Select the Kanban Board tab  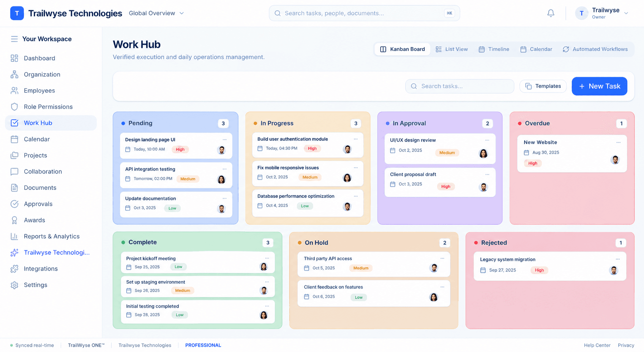[402, 49]
